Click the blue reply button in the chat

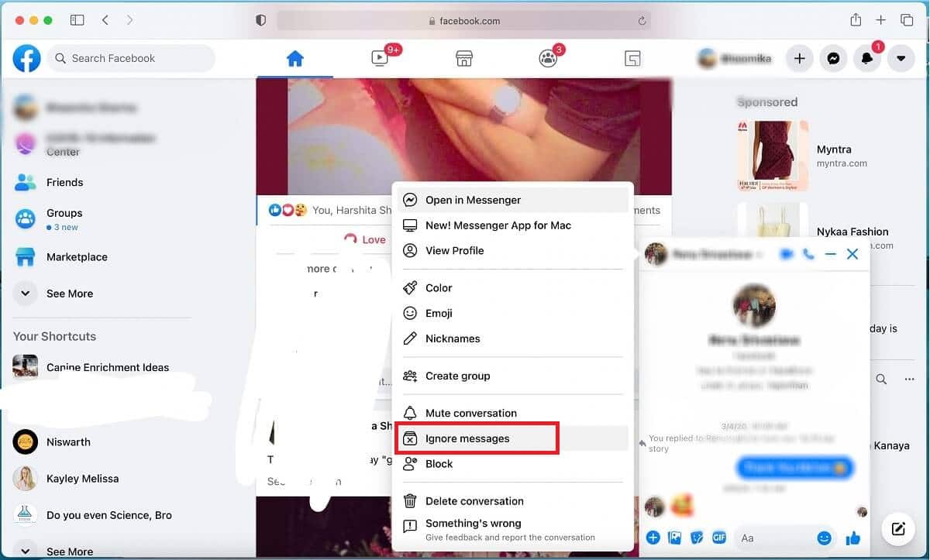[x=795, y=467]
